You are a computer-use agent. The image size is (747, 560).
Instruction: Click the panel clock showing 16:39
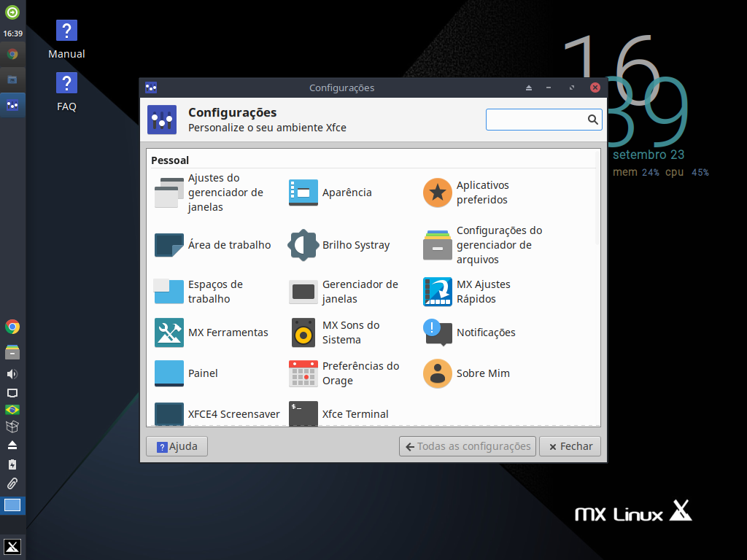point(13,34)
